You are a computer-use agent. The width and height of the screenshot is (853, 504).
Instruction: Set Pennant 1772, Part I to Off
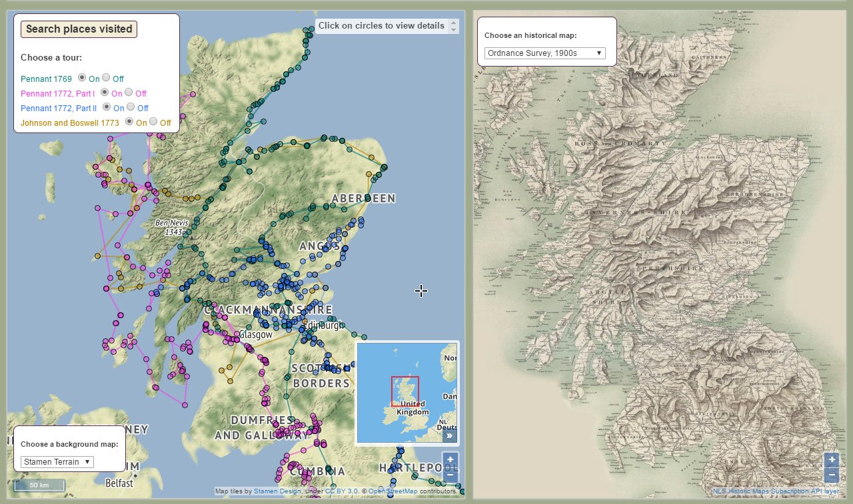tap(129, 93)
